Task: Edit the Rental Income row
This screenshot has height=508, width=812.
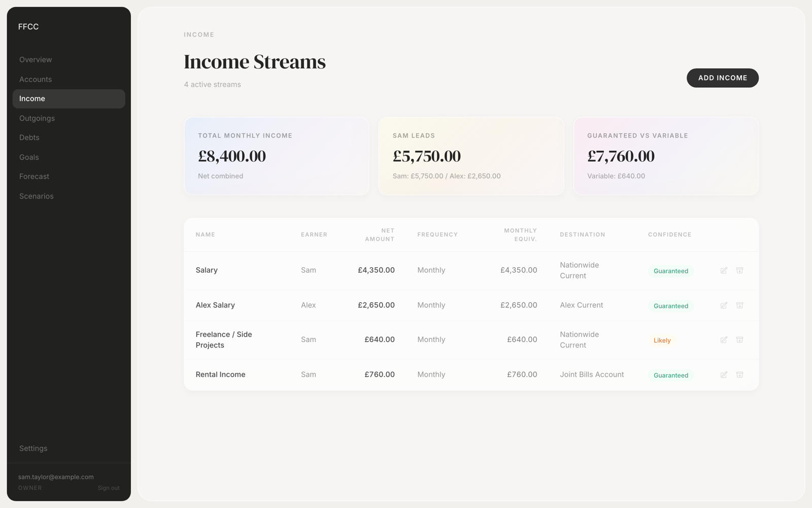Action: [724, 375]
